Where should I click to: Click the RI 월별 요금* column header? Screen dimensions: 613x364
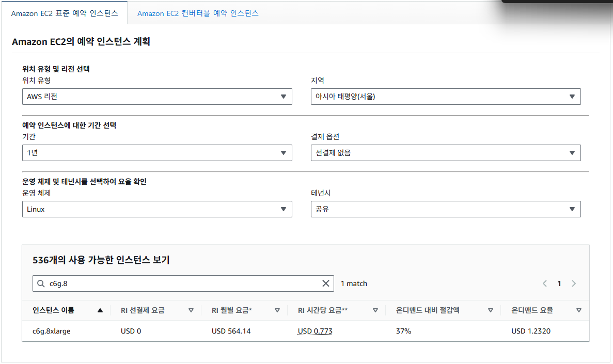click(232, 310)
